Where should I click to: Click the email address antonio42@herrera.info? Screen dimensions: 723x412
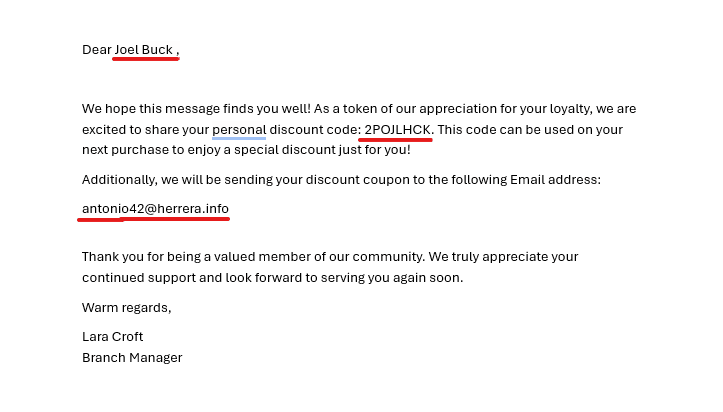pyautogui.click(x=155, y=208)
